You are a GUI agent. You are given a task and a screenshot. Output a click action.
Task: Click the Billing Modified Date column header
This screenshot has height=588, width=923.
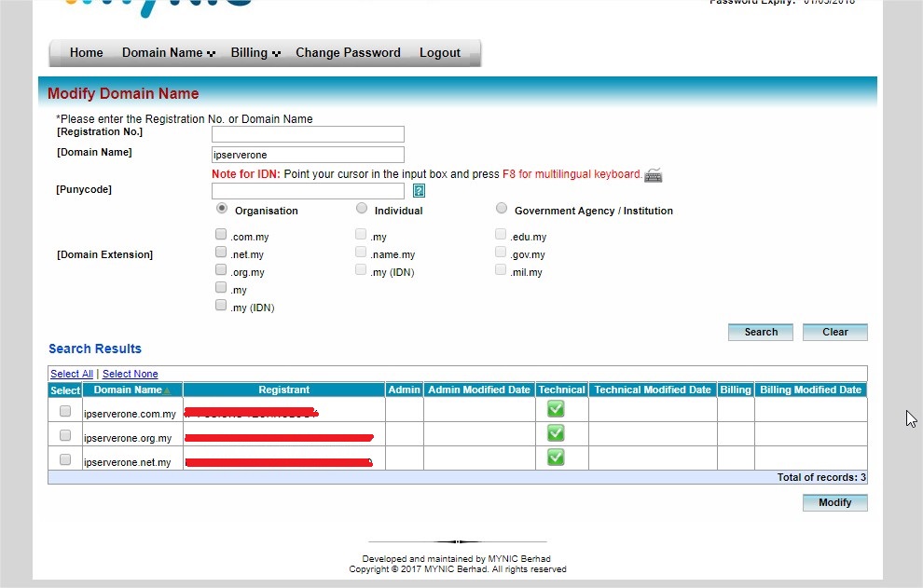(x=810, y=390)
